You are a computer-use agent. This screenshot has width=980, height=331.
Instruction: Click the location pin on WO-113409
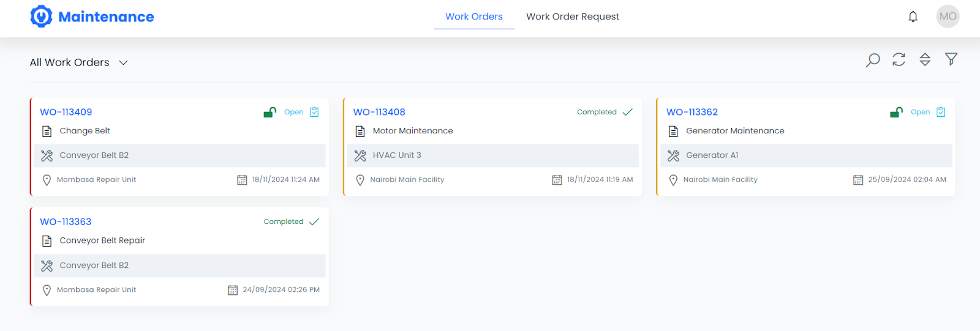click(47, 180)
